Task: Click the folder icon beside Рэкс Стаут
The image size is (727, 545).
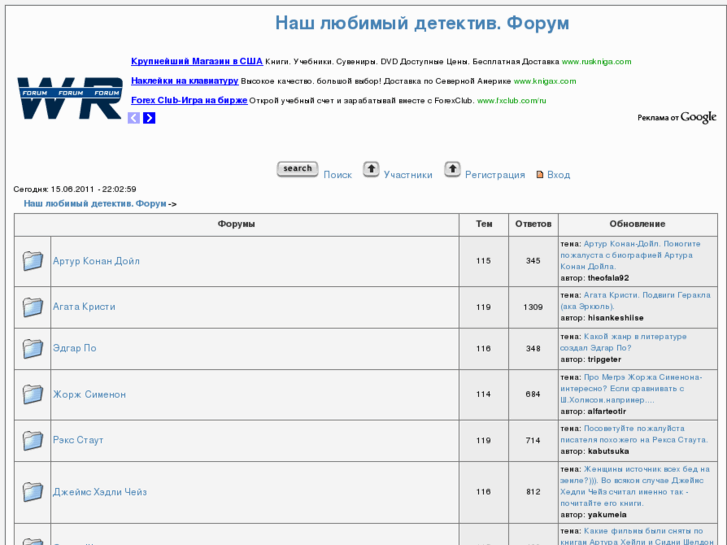Action: (x=33, y=440)
